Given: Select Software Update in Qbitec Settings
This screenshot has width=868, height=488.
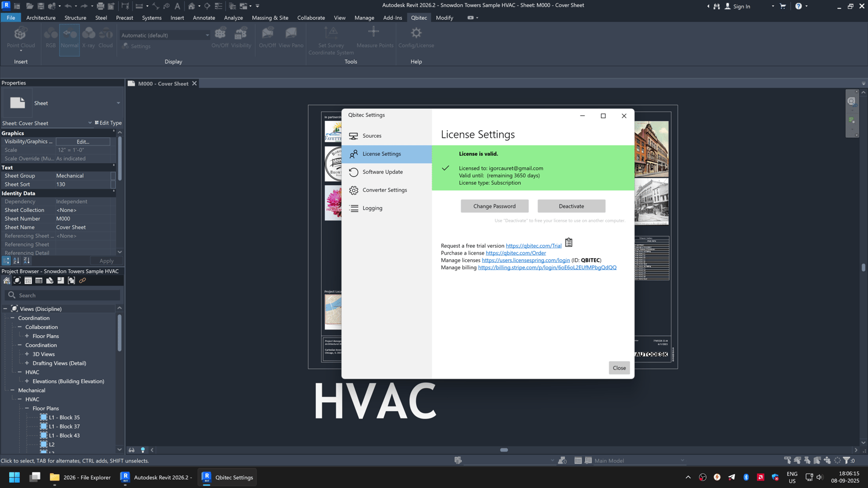Looking at the screenshot, I should pyautogui.click(x=387, y=172).
